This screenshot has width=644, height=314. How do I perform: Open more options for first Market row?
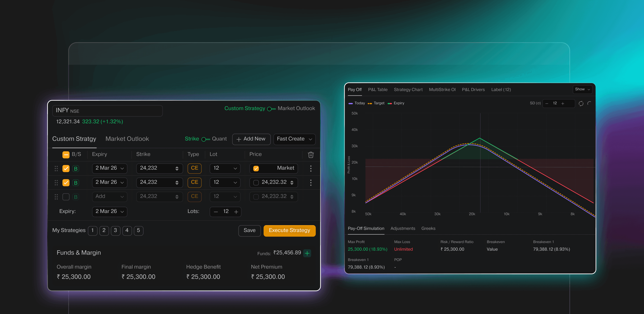pos(311,168)
